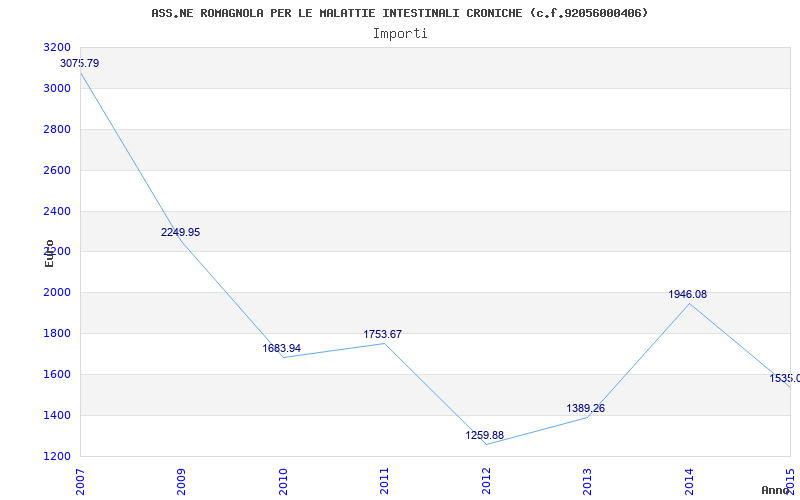Click the x-axis year 2010
Viewport: 800px width, 500px height.
pos(283,481)
